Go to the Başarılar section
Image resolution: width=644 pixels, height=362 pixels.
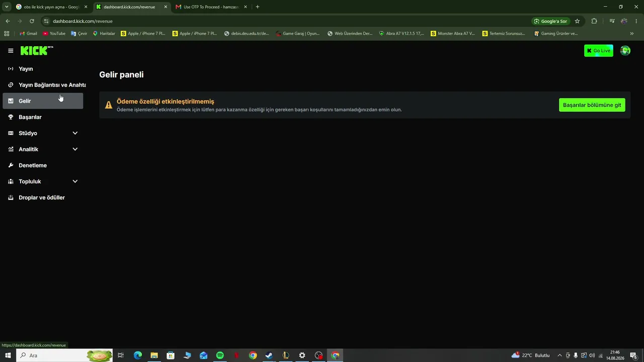pyautogui.click(x=43, y=117)
